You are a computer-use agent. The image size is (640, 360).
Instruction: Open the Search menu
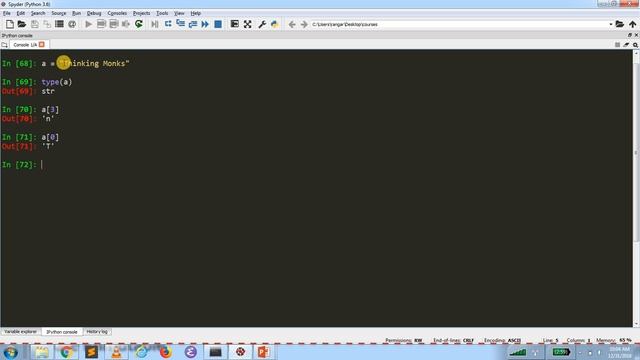[38, 13]
